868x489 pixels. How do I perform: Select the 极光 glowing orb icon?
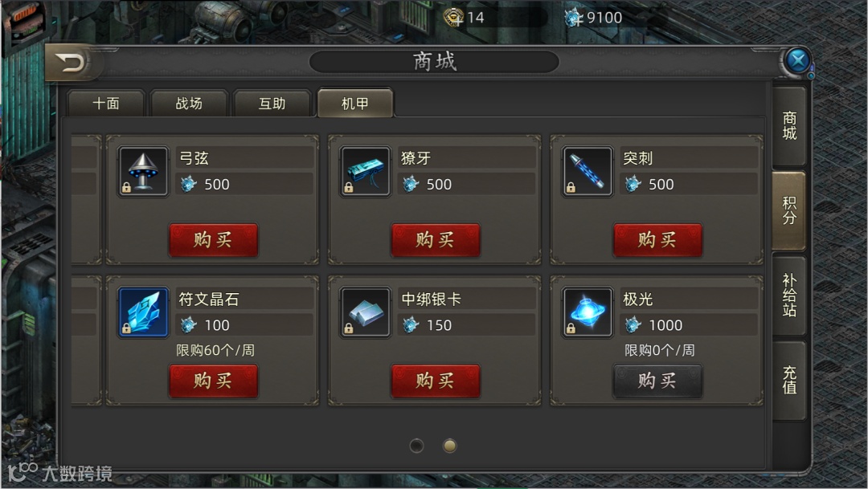coord(588,312)
